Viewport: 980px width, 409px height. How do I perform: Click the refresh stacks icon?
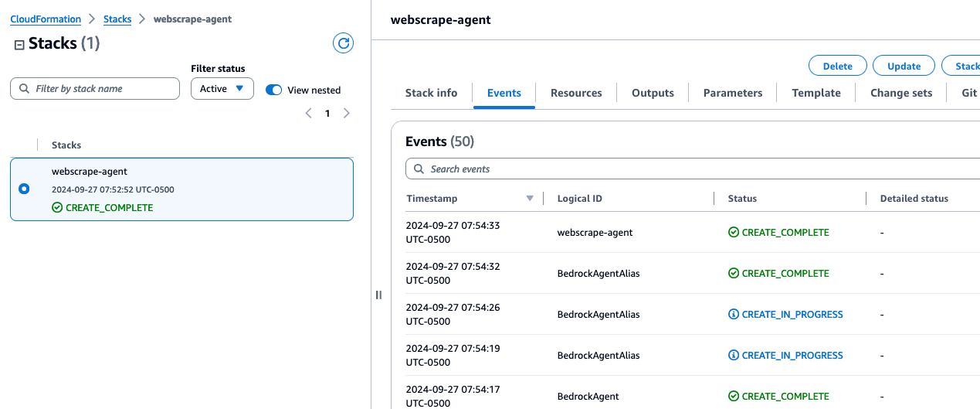343,43
